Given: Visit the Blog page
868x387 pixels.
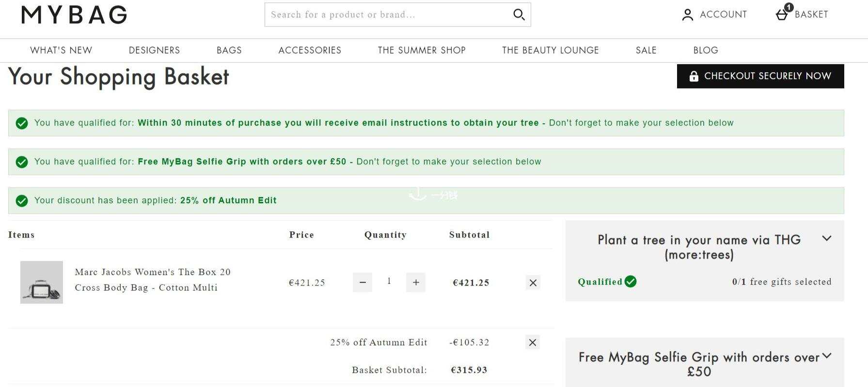Looking at the screenshot, I should click(x=706, y=50).
